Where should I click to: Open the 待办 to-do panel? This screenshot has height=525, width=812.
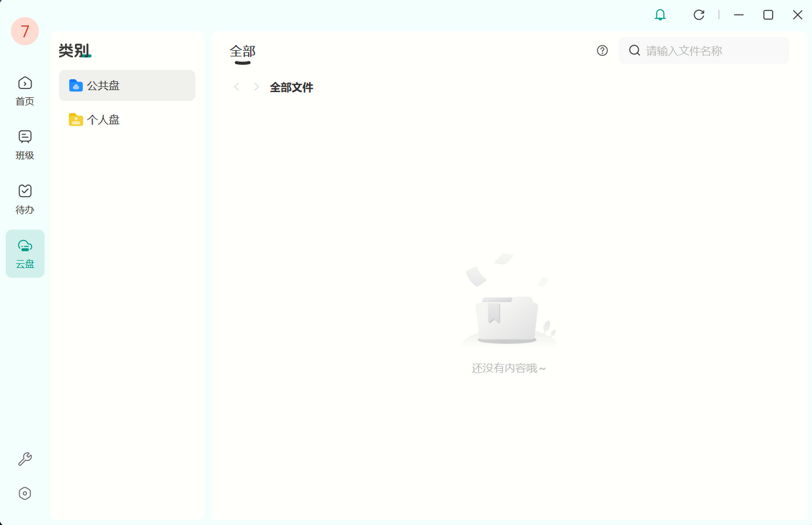point(24,199)
